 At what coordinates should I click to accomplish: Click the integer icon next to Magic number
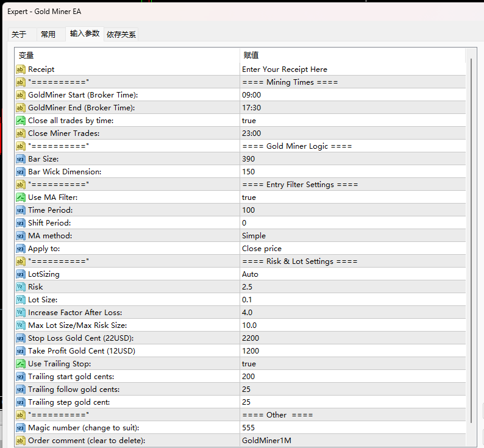(x=20, y=428)
